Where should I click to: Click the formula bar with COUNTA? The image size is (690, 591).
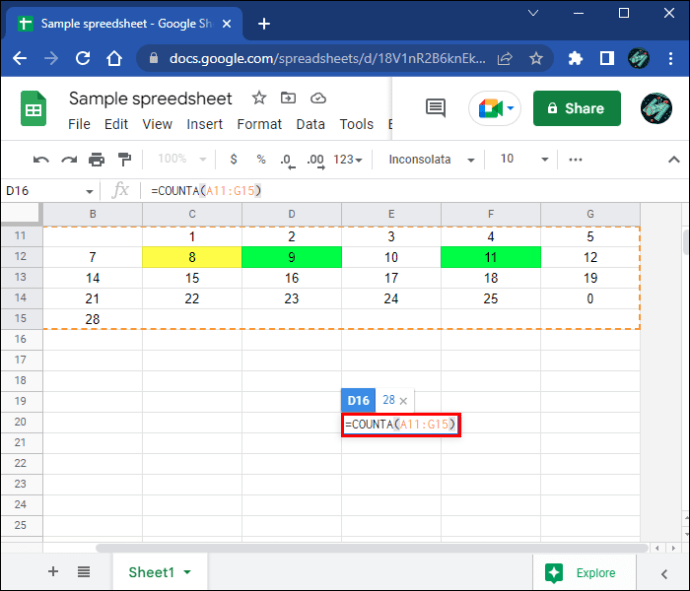coord(414,191)
